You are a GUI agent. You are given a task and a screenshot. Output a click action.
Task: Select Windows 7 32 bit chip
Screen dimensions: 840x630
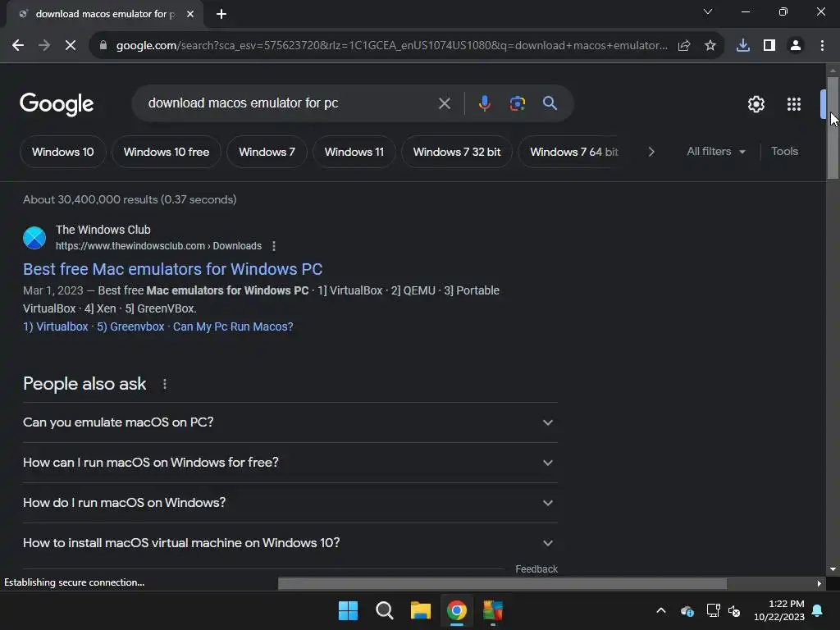(x=456, y=152)
